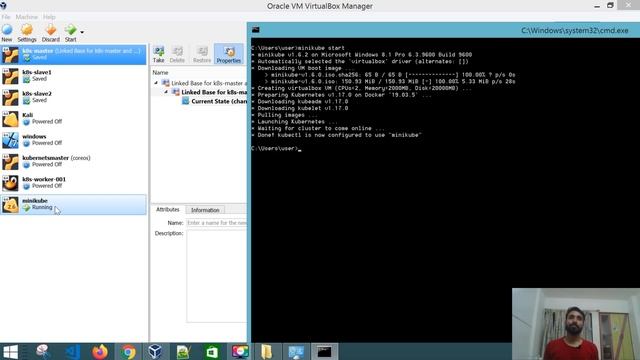Click the snapshot Description text area
This screenshot has width=640, height=360.
(217, 276)
